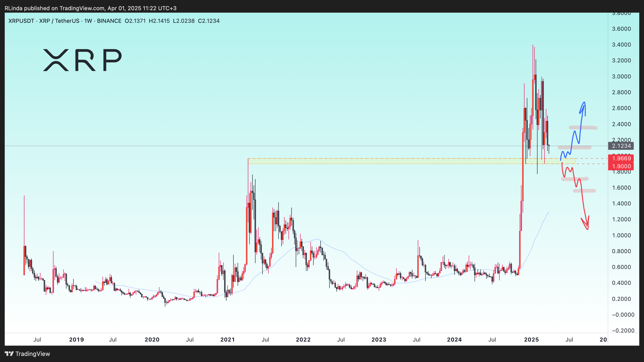Click the 3.0000 price axis label
Viewport: 644px width, 362px height.
[x=621, y=76]
